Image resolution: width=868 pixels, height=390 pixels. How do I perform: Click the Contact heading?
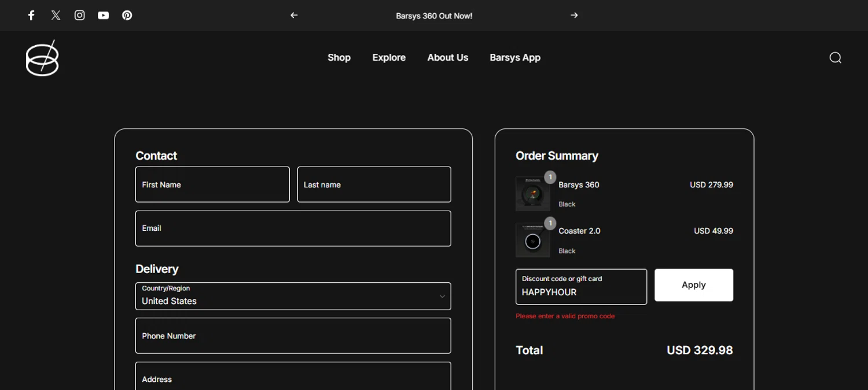pos(156,156)
